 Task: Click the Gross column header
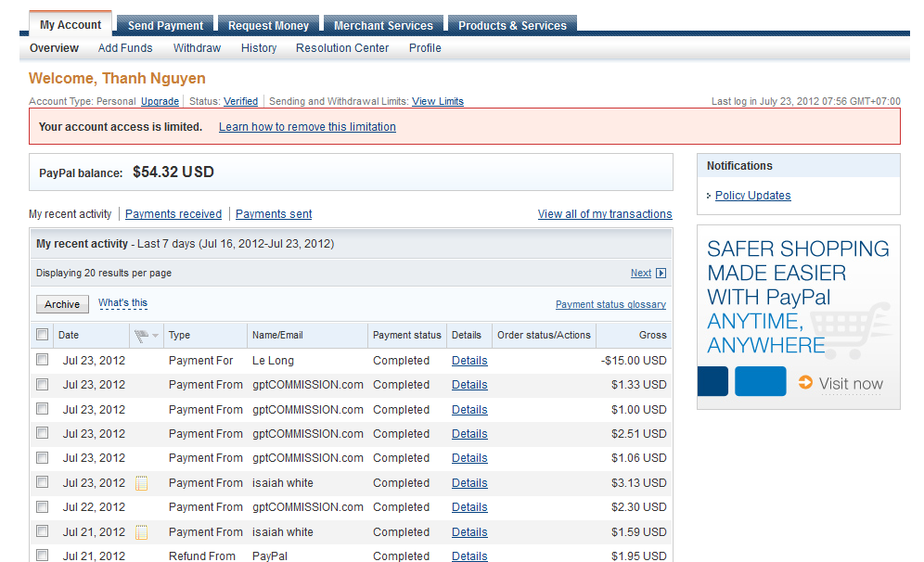tap(652, 335)
